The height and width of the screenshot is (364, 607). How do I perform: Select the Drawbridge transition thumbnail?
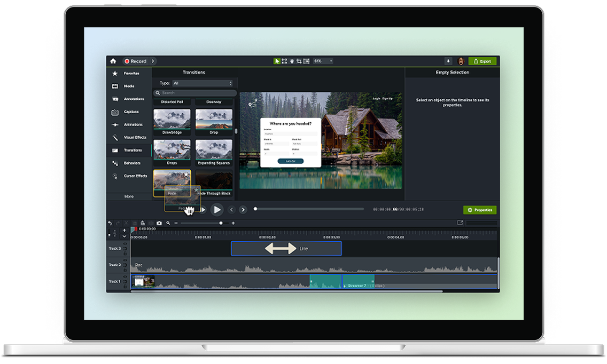pos(172,122)
